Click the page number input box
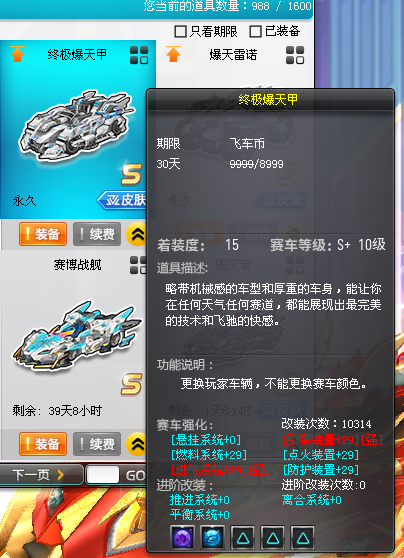Viewport: 404px width, 558px height. pos(103,475)
